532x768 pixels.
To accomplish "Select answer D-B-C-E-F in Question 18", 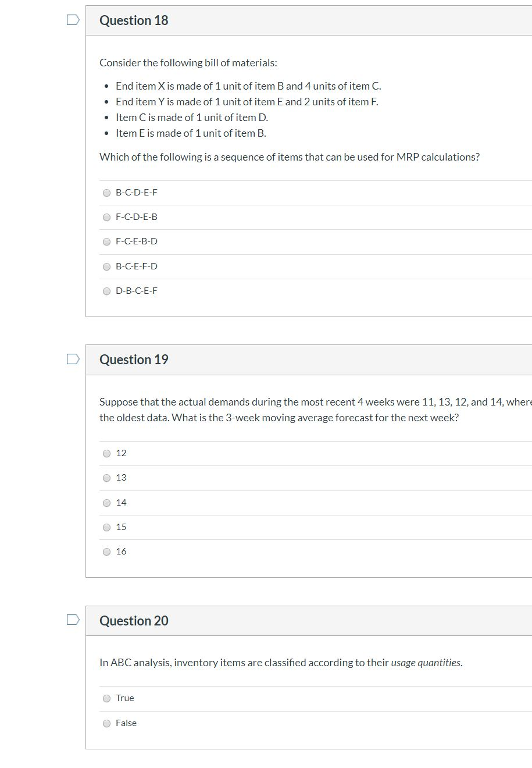I will (x=106, y=290).
